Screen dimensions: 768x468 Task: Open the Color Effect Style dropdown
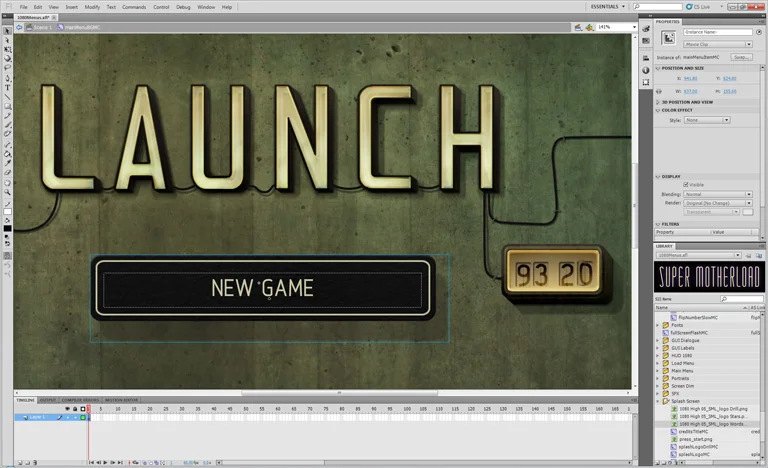click(707, 120)
